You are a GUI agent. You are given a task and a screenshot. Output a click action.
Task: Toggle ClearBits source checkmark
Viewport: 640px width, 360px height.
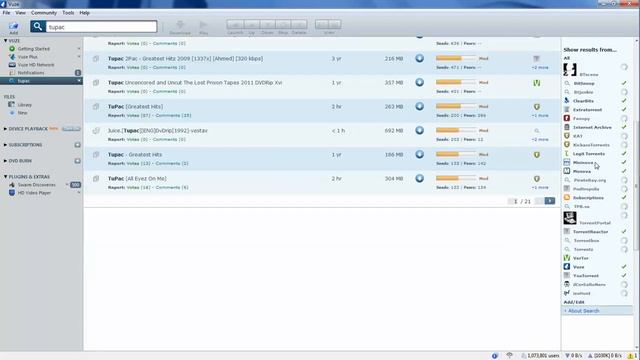point(624,100)
